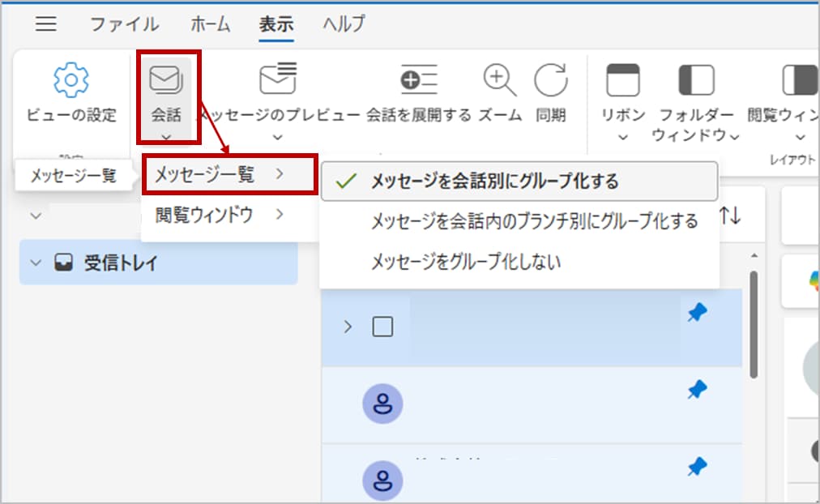Screen dimensions: 820x504
Task: Select checked メッセージを会話別にグループ化する option
Action: [x=494, y=182]
